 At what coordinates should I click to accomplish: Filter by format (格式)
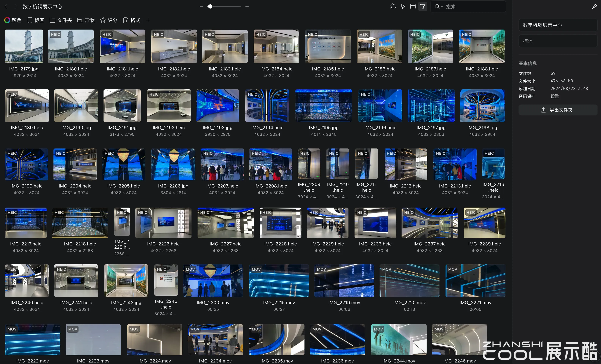coord(132,20)
